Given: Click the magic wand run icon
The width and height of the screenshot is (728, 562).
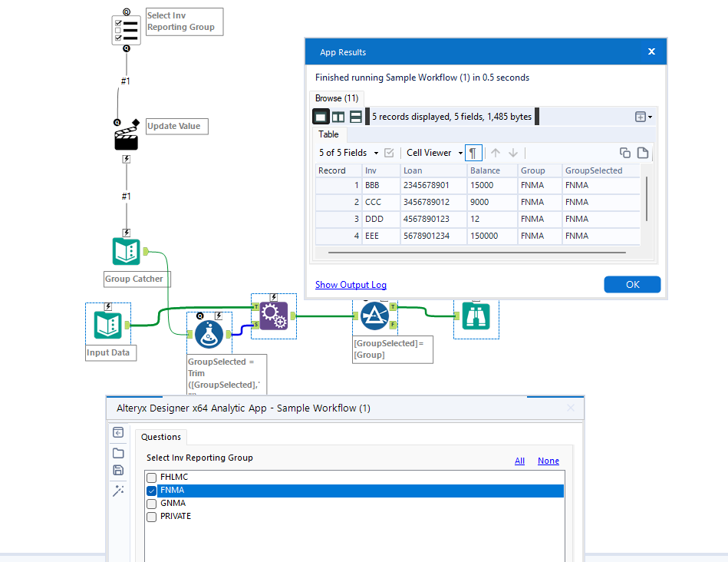Looking at the screenshot, I should tap(118, 491).
